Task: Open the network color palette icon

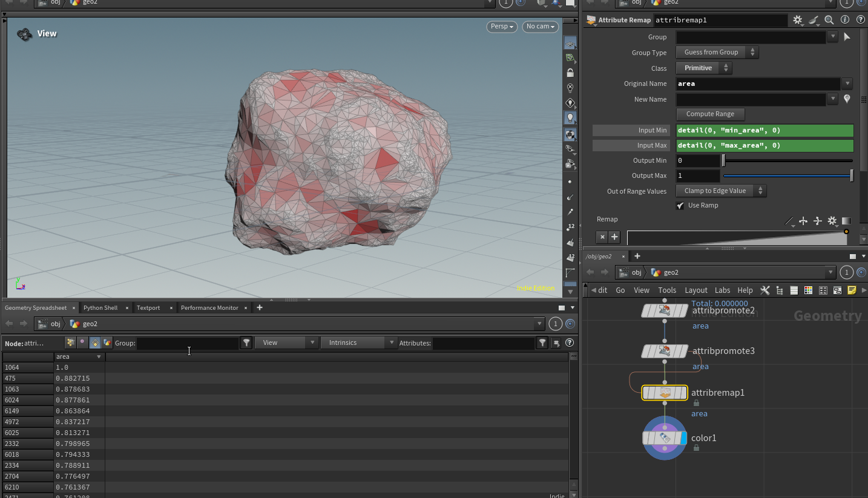Action: [808, 290]
